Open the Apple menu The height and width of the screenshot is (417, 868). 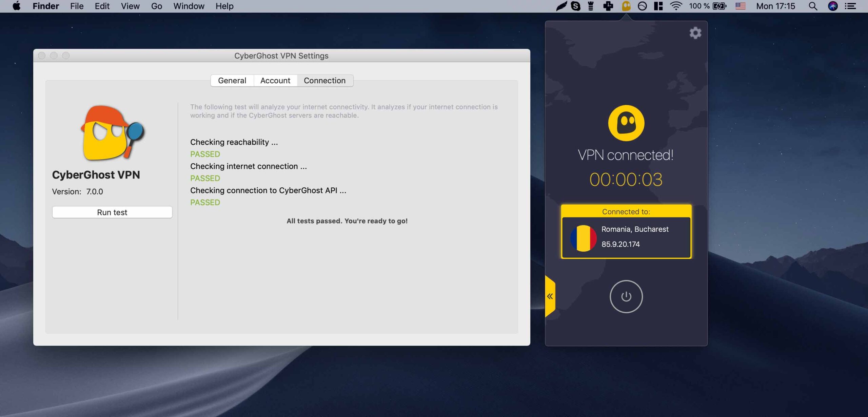(x=16, y=6)
